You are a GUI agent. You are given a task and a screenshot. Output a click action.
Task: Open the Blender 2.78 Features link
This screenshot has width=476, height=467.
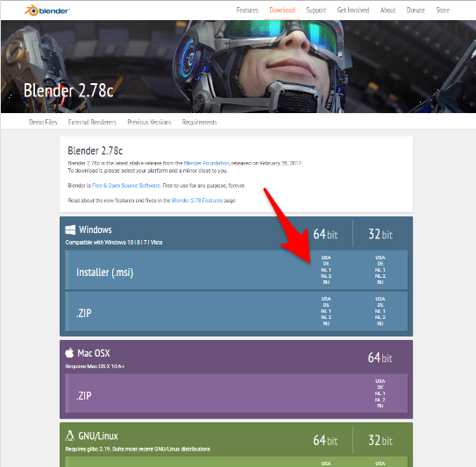coord(197,201)
